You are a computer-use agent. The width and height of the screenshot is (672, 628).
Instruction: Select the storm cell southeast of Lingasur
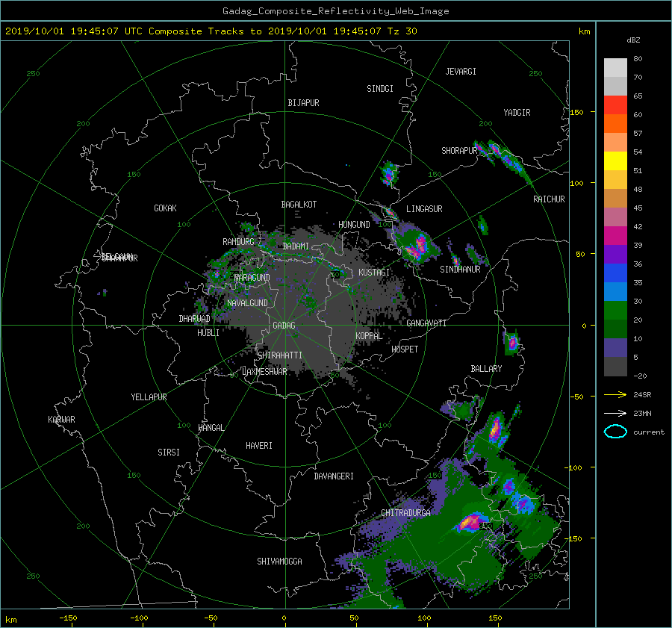(x=417, y=248)
